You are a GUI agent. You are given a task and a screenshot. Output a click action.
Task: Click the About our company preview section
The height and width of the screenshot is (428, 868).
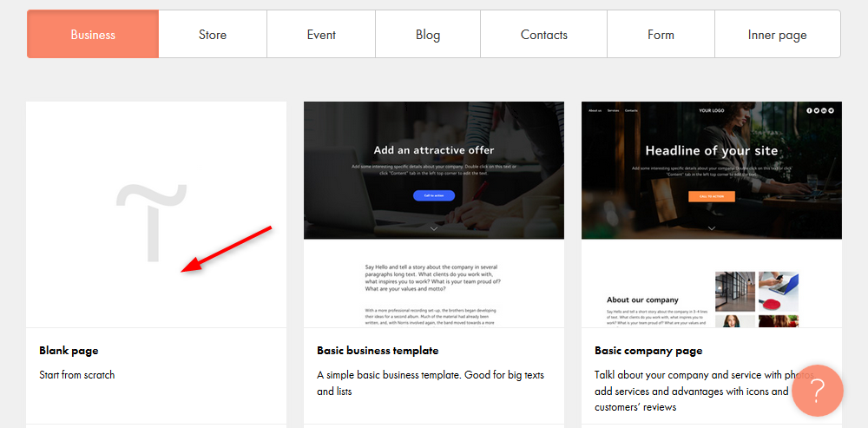point(643,300)
